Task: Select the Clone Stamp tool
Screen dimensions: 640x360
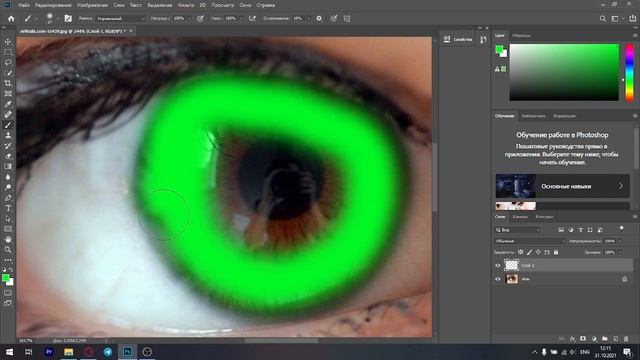Action: point(8,135)
